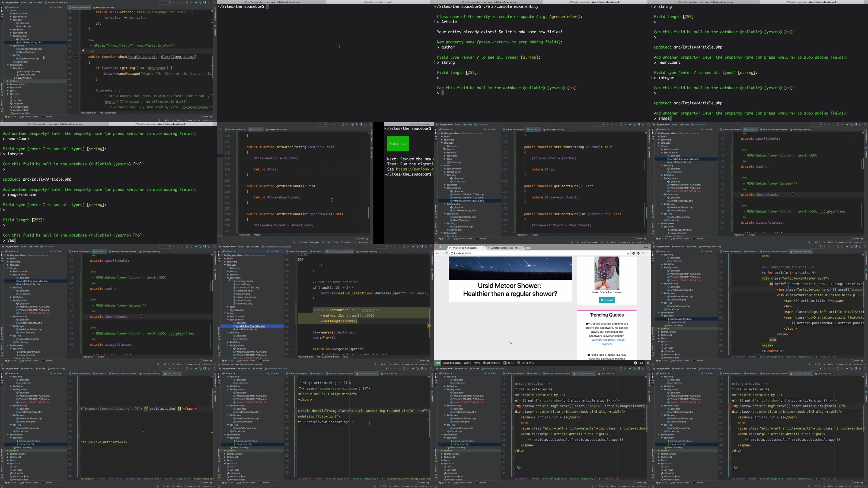Open Git: master branch menu in show() function window
Viewport: 868px width, 488px height.
point(190,121)
